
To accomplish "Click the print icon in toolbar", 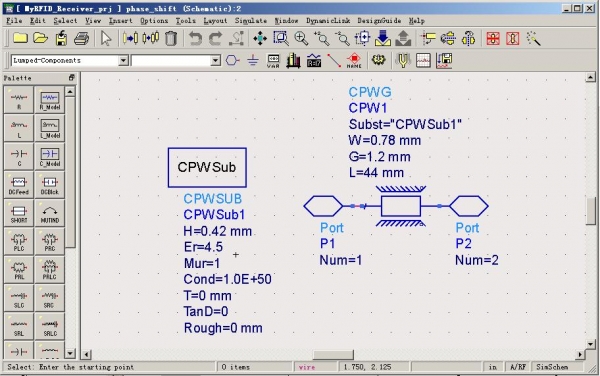I will [82, 38].
